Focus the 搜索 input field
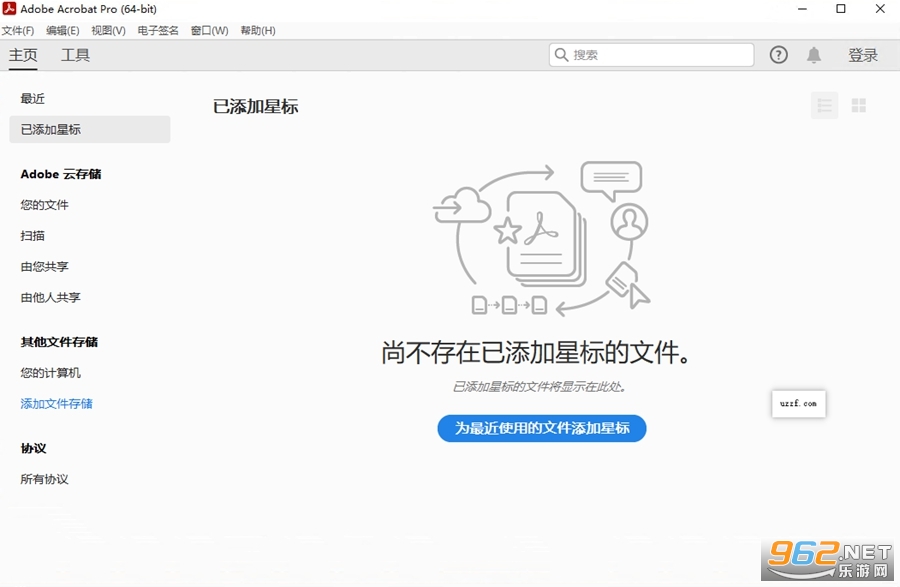This screenshot has width=900, height=587. point(651,55)
